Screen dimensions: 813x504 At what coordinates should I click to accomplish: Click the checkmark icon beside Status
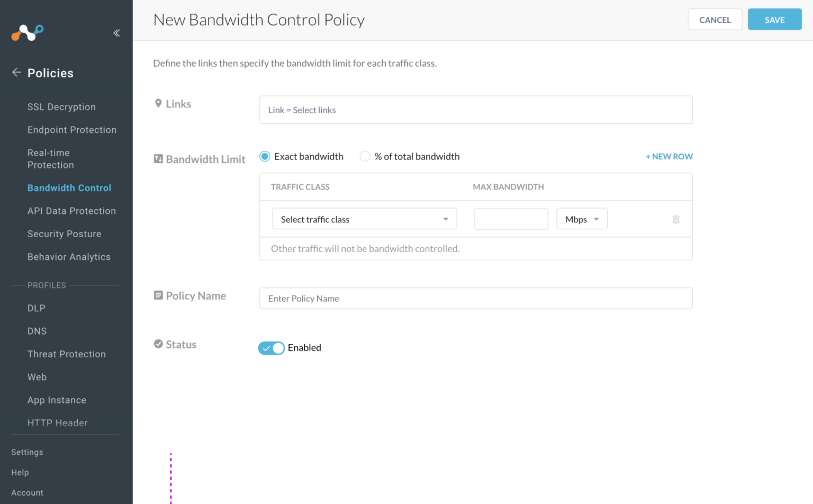(158, 344)
